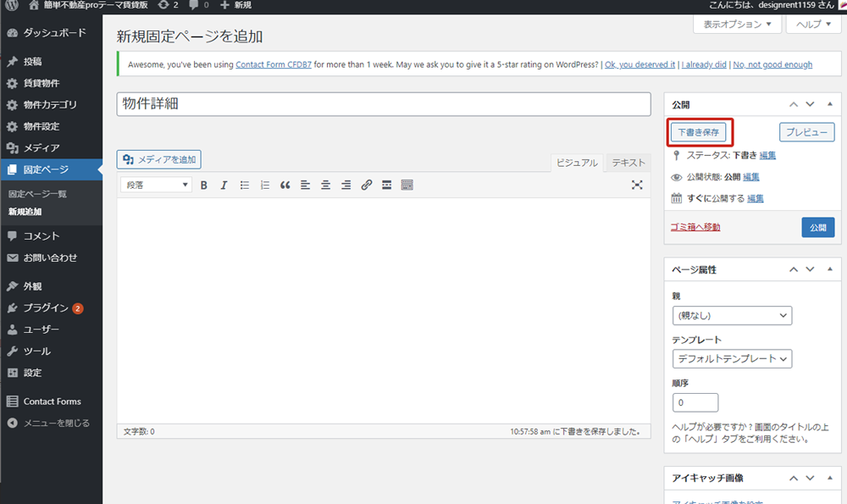847x504 pixels.
Task: Click the Bold formatting icon
Action: [204, 185]
